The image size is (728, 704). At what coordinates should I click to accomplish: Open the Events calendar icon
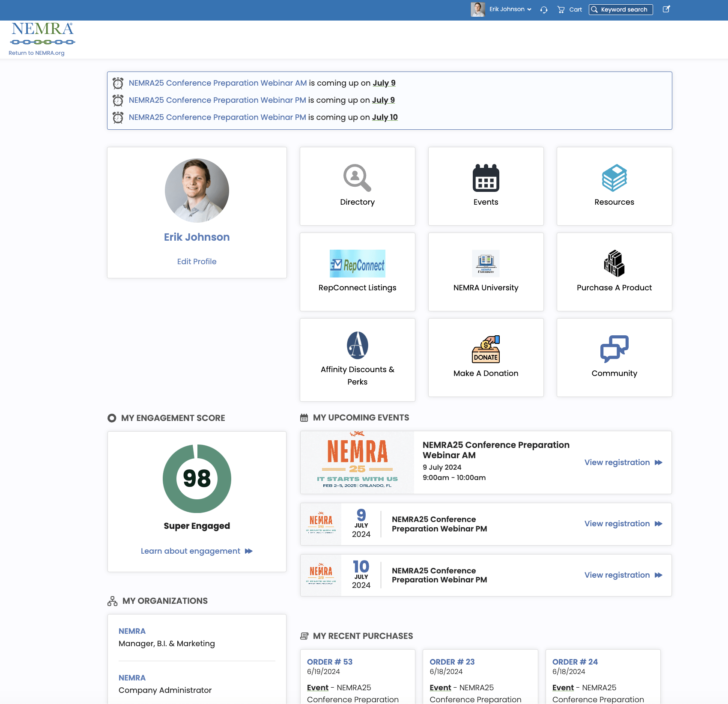pyautogui.click(x=486, y=178)
